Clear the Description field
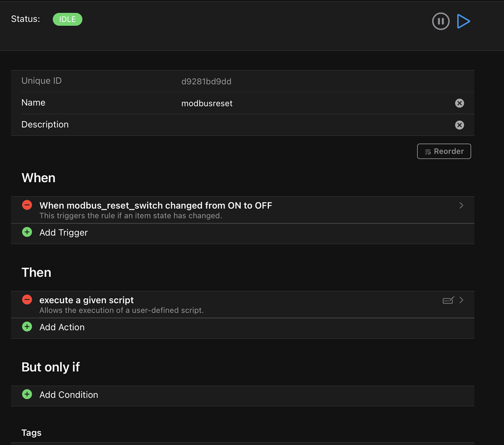The height and width of the screenshot is (445, 504). (x=459, y=125)
